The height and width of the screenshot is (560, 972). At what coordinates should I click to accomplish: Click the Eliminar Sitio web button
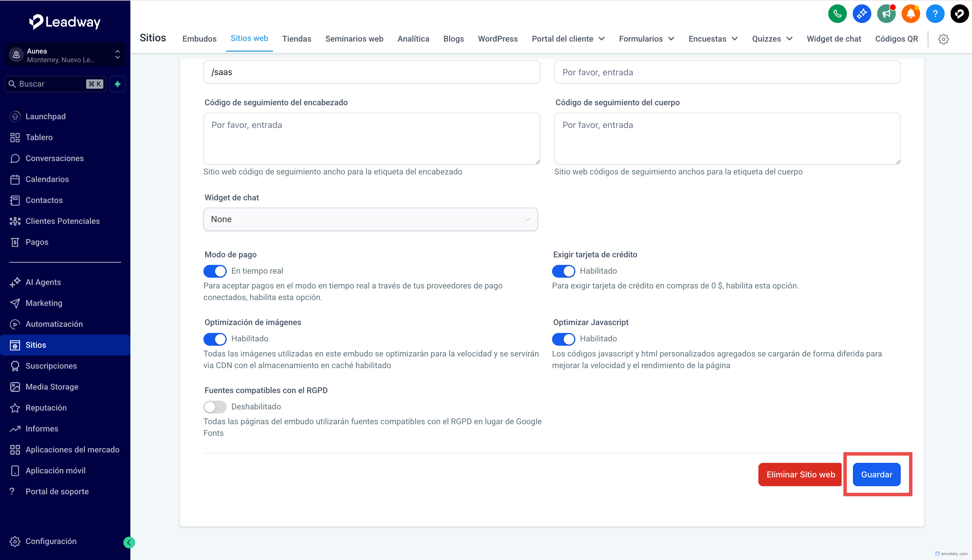(x=800, y=474)
